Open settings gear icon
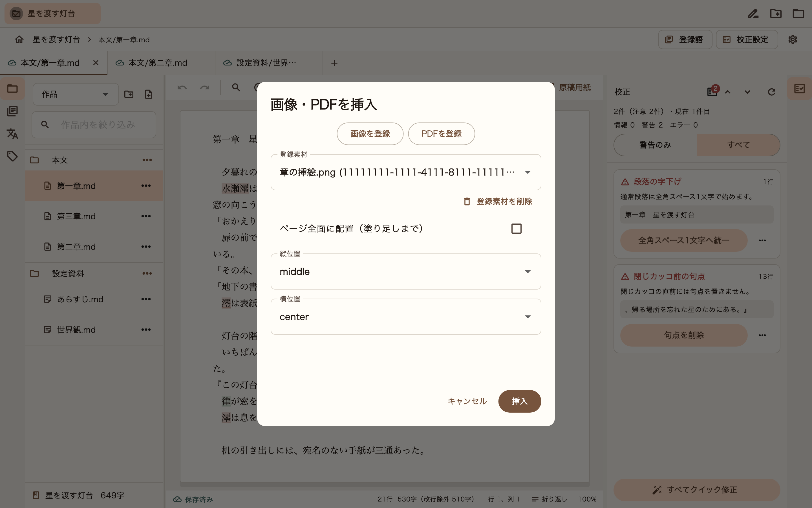812x508 pixels. point(793,40)
